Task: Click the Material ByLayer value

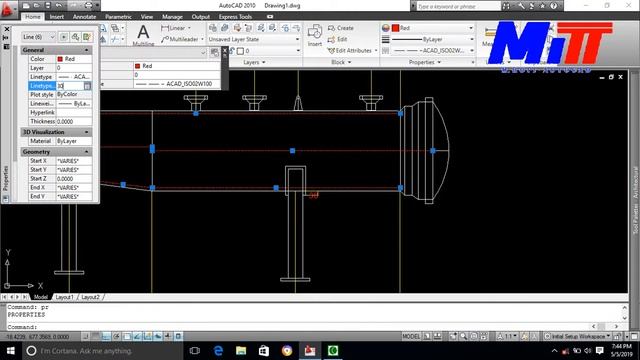Action: click(x=74, y=141)
